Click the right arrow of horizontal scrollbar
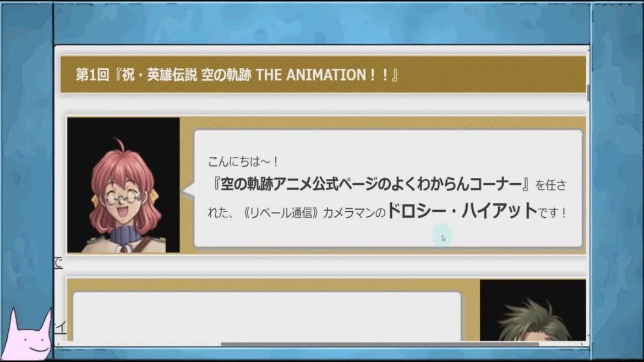Image resolution: width=644 pixels, height=362 pixels. click(582, 344)
